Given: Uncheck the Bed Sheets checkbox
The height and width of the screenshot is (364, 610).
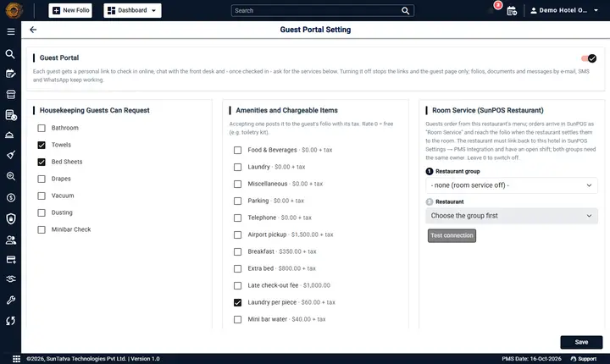Looking at the screenshot, I should pos(42,162).
